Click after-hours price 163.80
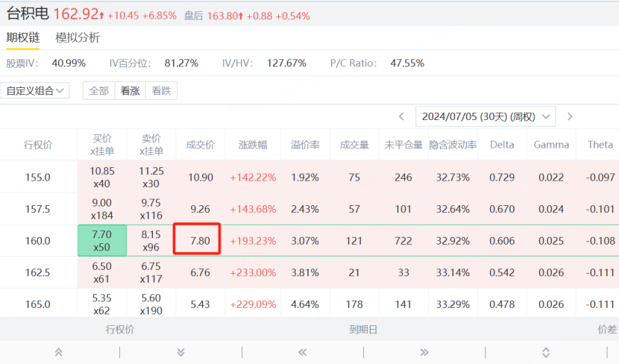This screenshot has height=364, width=619. [223, 16]
